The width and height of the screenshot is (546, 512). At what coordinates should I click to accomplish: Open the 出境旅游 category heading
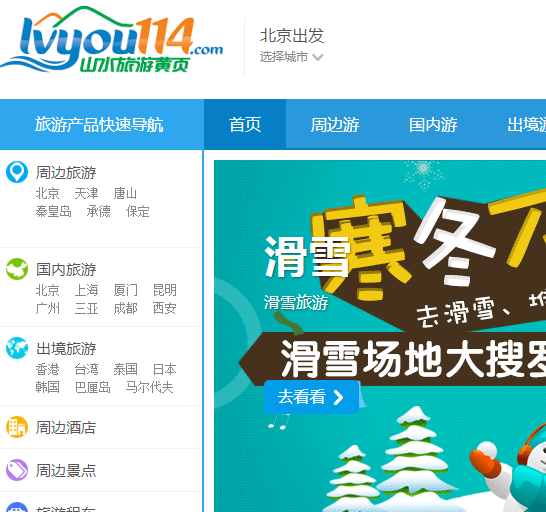tap(66, 349)
